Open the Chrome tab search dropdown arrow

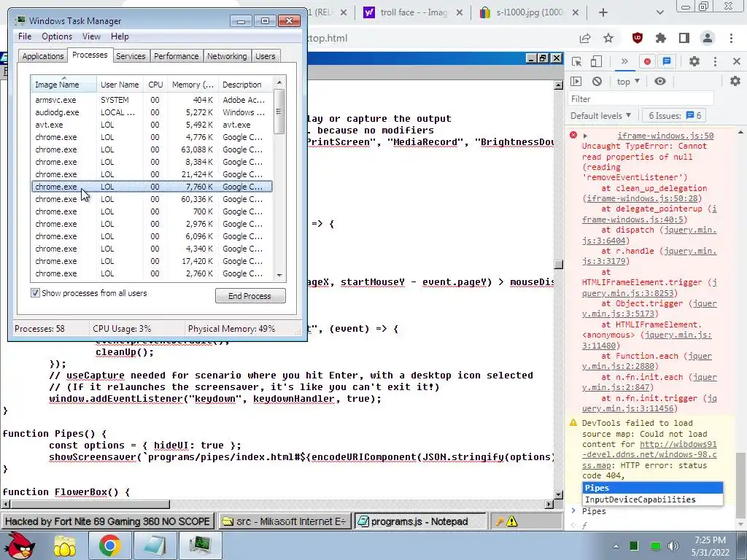click(x=659, y=12)
